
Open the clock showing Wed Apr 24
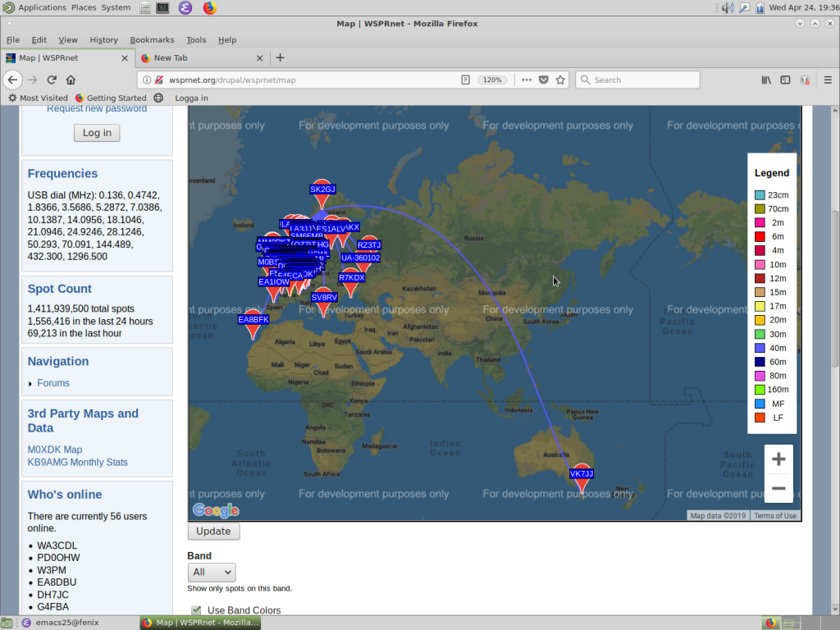point(804,7)
